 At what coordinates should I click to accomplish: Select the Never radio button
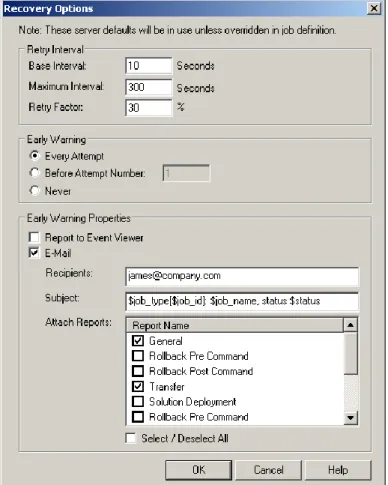coord(35,191)
